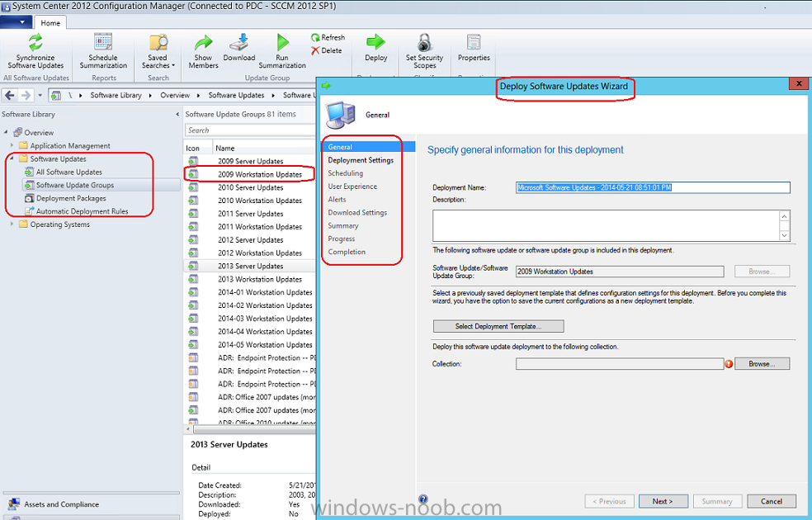
Task: Cancel the Deploy Software Updates Wizard
Action: 771,501
